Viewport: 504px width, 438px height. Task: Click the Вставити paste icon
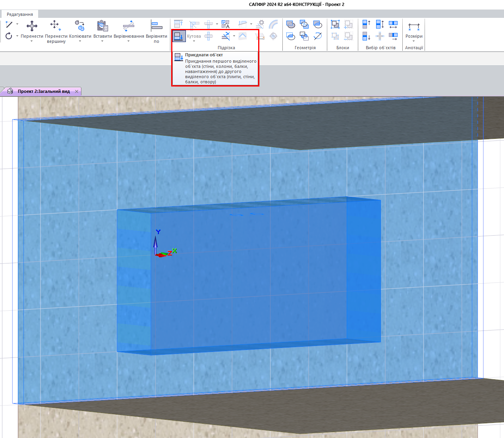102,27
